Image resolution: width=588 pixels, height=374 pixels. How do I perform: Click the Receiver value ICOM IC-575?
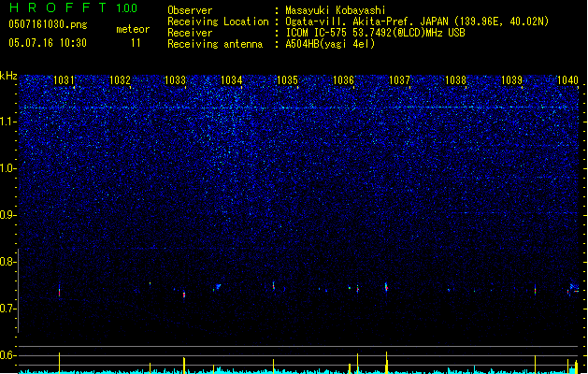point(317,33)
